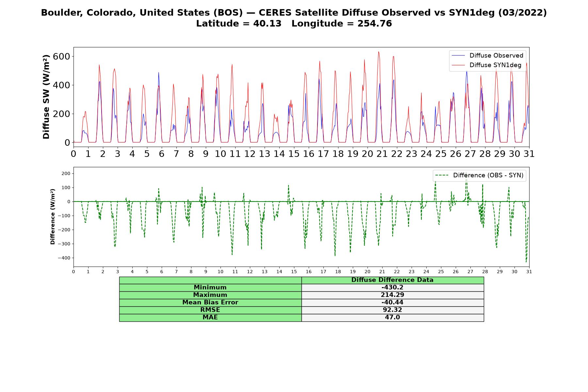The image size is (588, 392).
Task: Click the day 15 tick on upper chart
Action: pos(294,154)
